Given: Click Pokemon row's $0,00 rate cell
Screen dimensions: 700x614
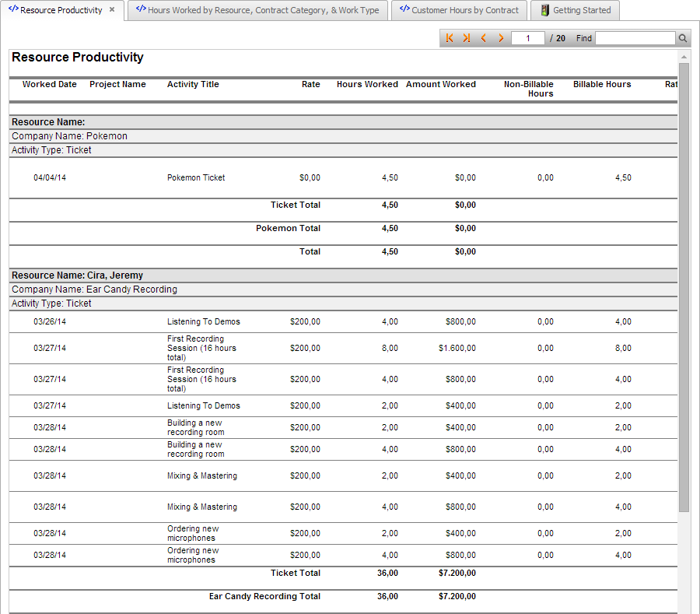Looking at the screenshot, I should click(310, 177).
